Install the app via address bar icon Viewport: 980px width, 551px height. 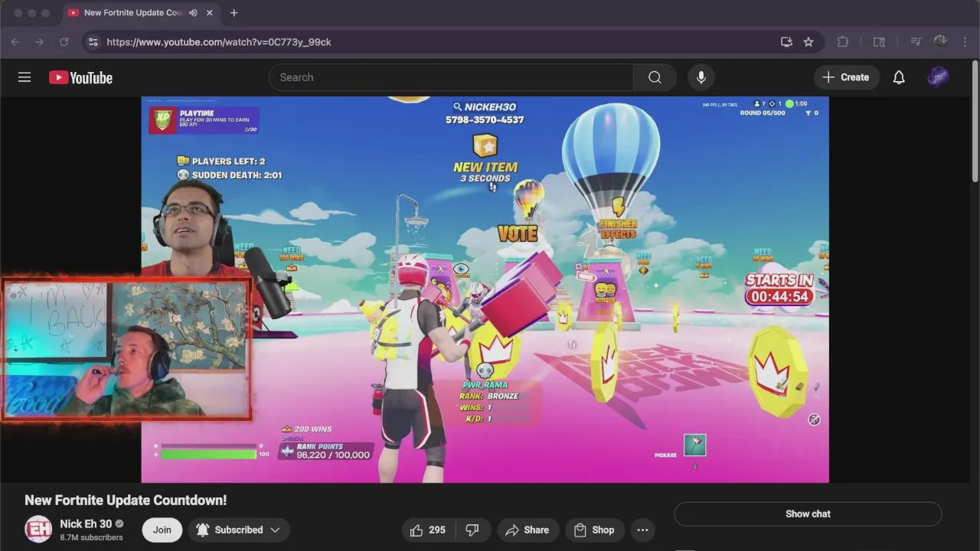[786, 42]
